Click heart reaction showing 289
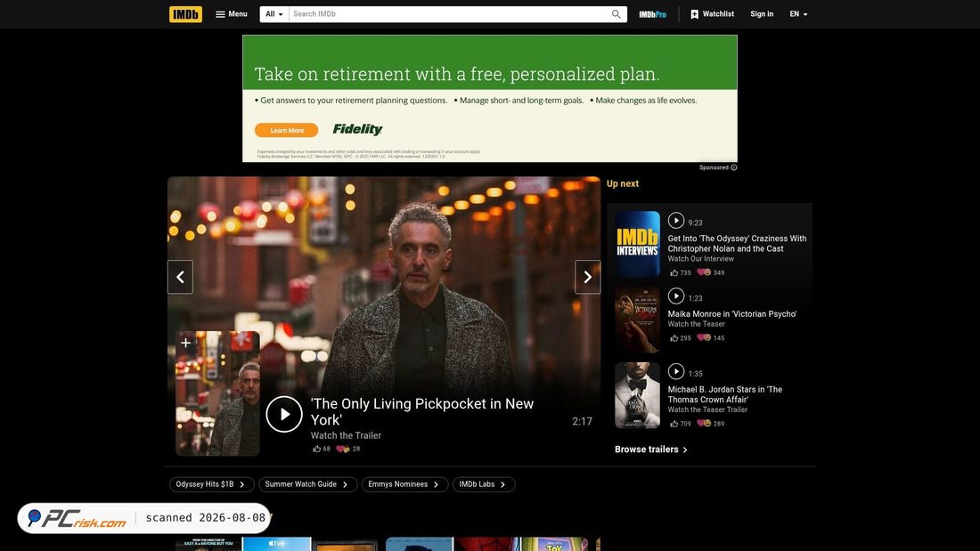This screenshot has height=551, width=980. coord(711,424)
